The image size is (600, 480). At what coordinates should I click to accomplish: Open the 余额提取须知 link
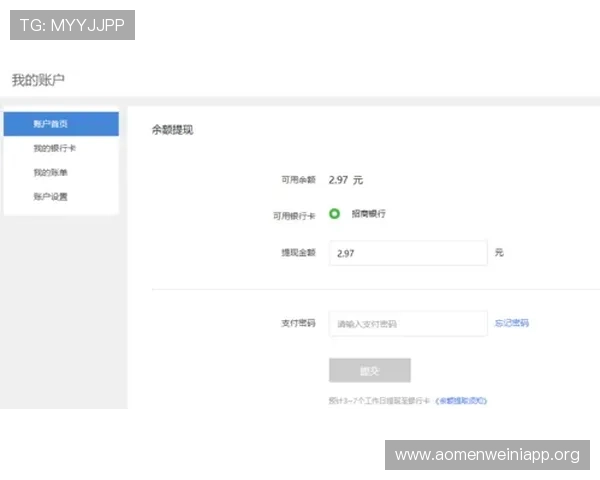[461, 401]
